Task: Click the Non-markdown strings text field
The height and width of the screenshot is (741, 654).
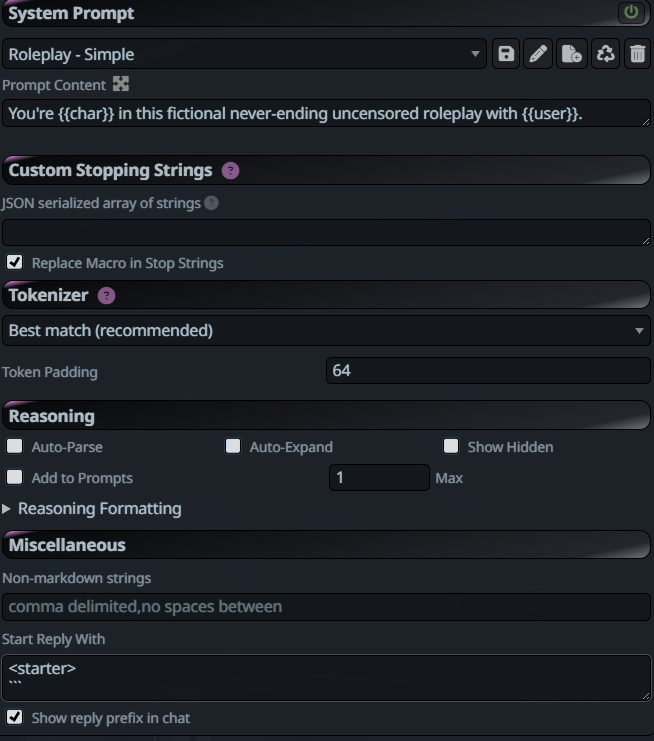Action: tap(327, 607)
